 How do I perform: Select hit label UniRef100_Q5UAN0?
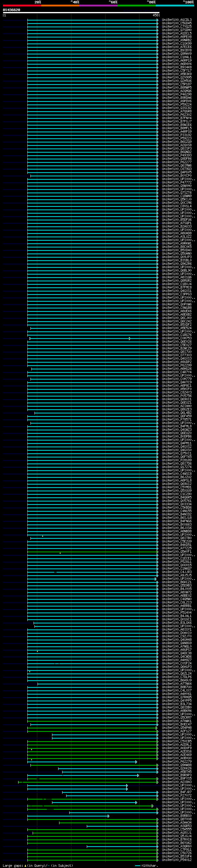click(177, 253)
